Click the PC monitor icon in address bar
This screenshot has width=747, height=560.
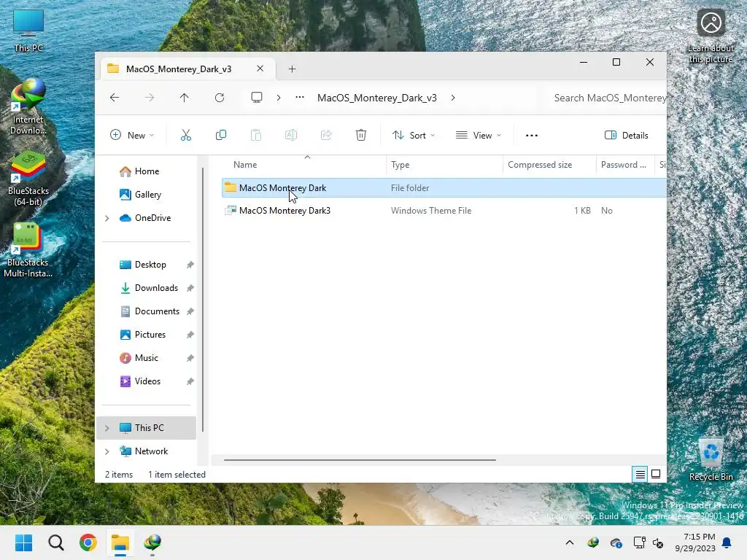click(x=257, y=98)
